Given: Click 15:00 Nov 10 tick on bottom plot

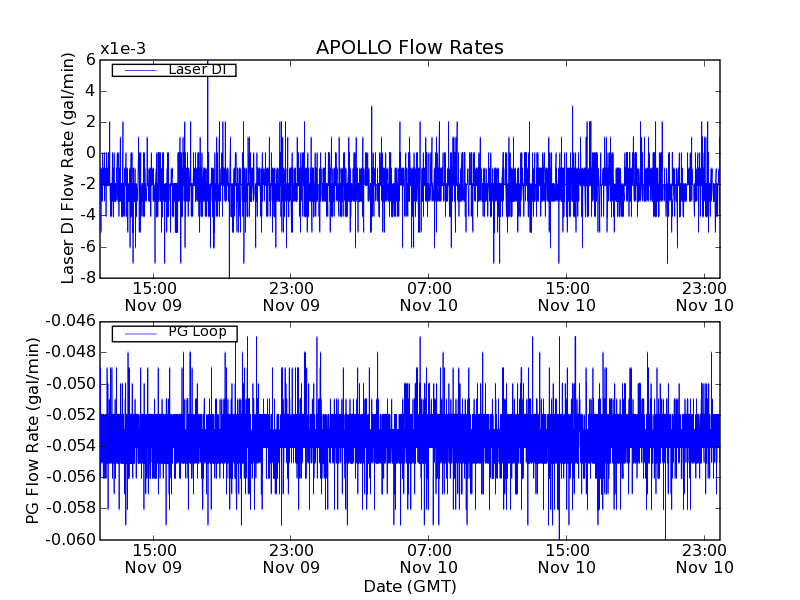Looking at the screenshot, I should pyautogui.click(x=567, y=558).
